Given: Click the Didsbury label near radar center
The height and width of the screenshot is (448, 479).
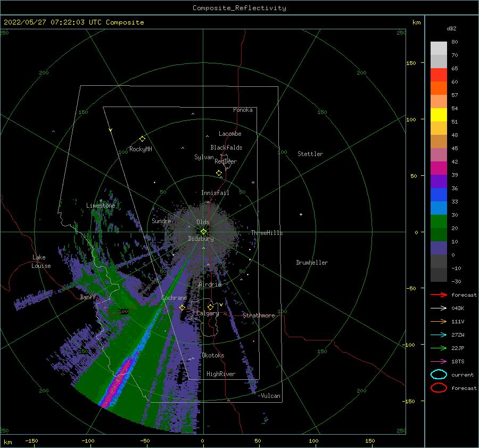Looking at the screenshot, I should point(201,239).
